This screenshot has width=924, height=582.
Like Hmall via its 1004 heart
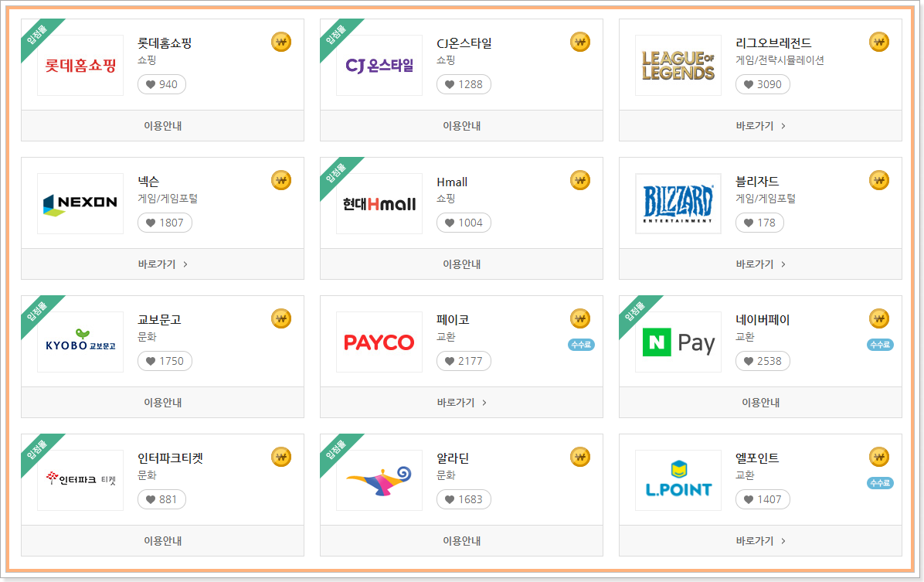464,223
